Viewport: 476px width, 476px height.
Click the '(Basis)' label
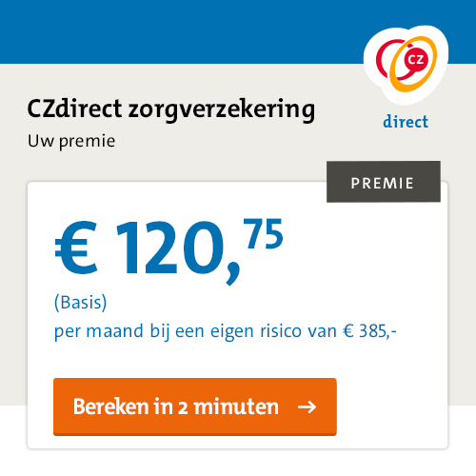(x=81, y=303)
